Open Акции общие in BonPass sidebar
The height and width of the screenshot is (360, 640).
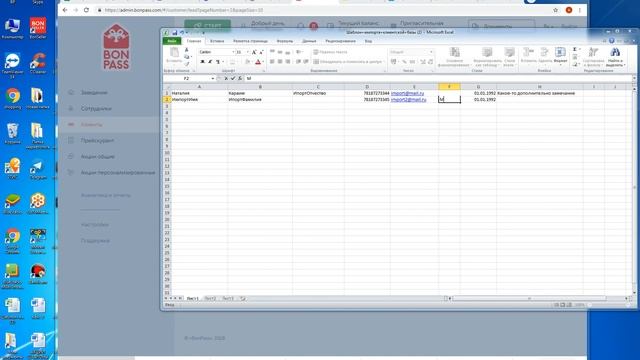(98, 156)
